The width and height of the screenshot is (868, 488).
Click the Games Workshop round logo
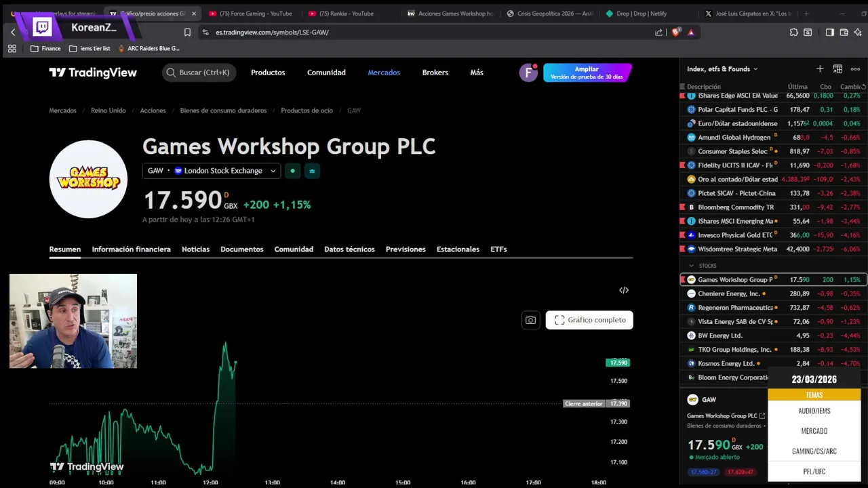pyautogui.click(x=88, y=179)
